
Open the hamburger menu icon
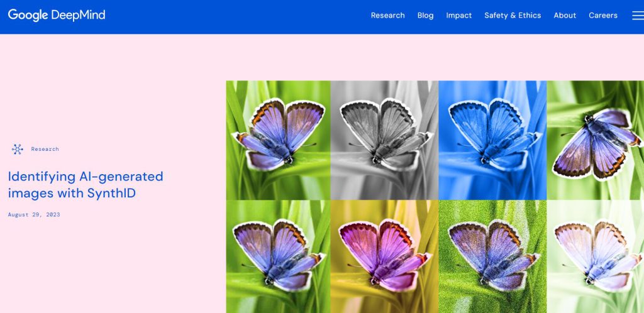(637, 16)
